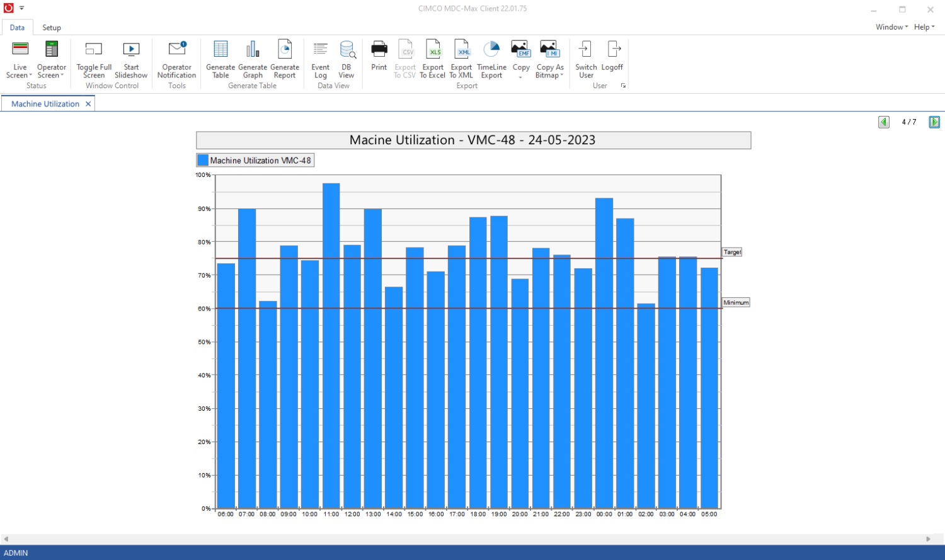Start the Slideshow
This screenshot has height=560, width=945.
click(x=131, y=60)
